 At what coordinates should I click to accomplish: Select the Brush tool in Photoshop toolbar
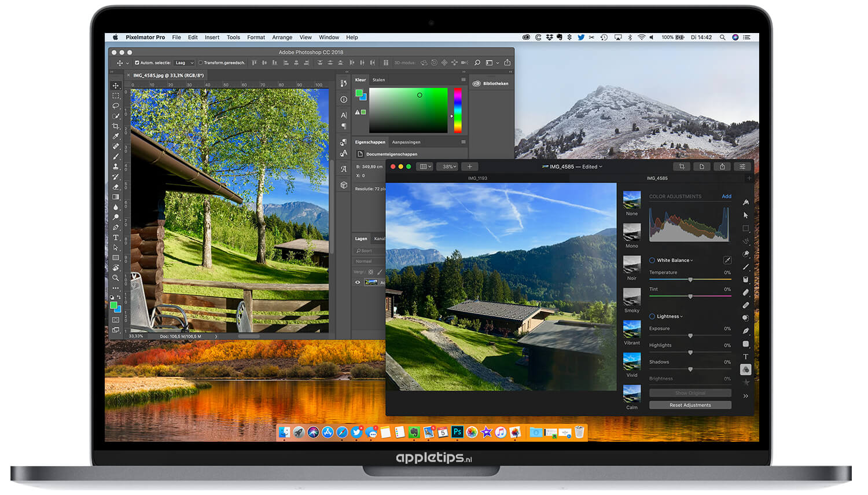pos(116,156)
